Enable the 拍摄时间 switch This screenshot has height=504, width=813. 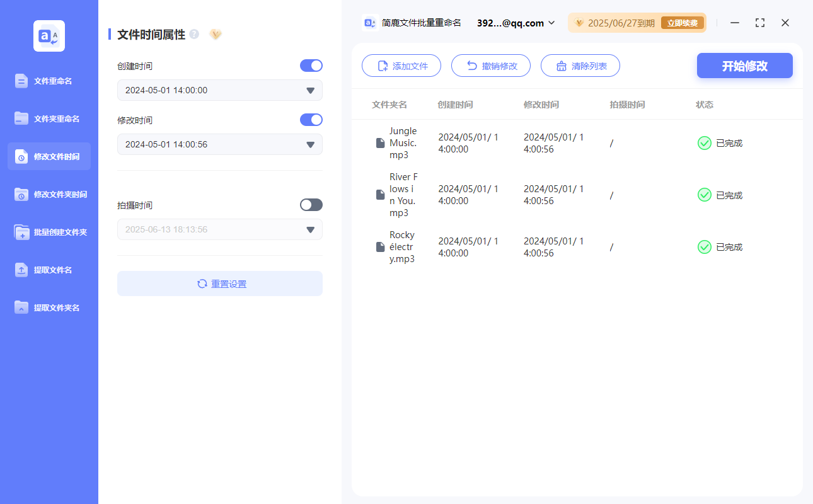tap(311, 204)
